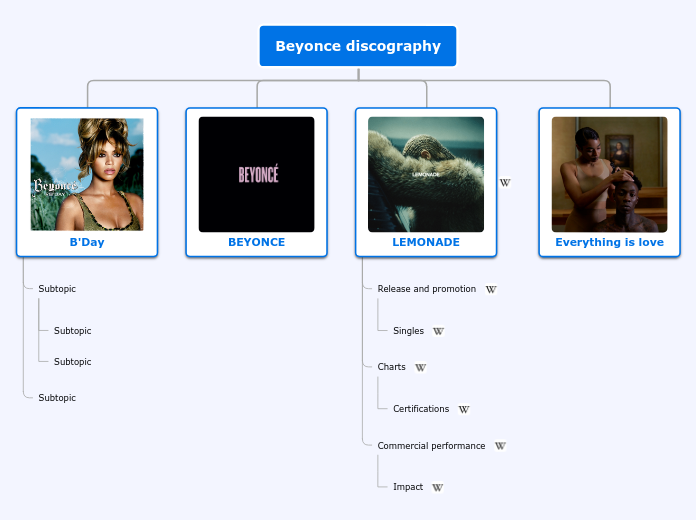Click the BEYONCE topic title
The width and height of the screenshot is (696, 520).
click(x=257, y=242)
